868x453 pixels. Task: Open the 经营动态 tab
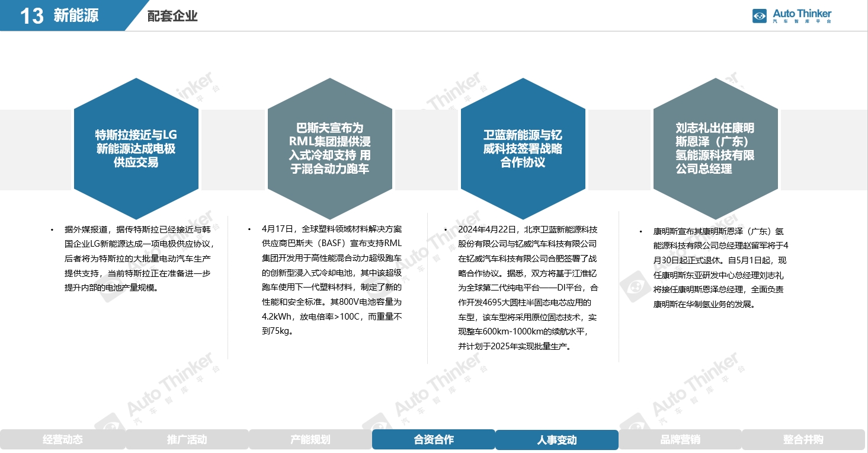[x=62, y=440]
